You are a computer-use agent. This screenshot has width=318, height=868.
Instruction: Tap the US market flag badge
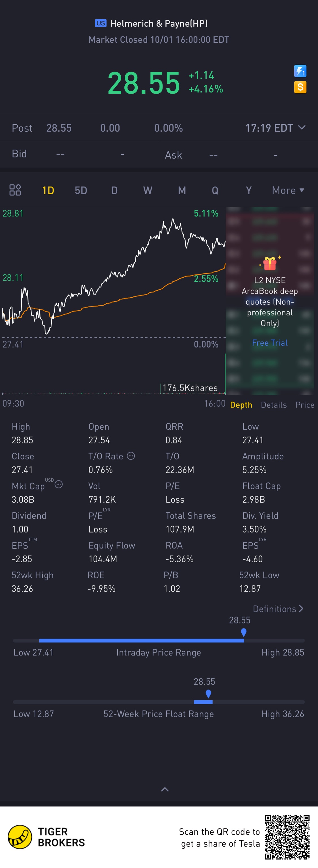coord(100,23)
